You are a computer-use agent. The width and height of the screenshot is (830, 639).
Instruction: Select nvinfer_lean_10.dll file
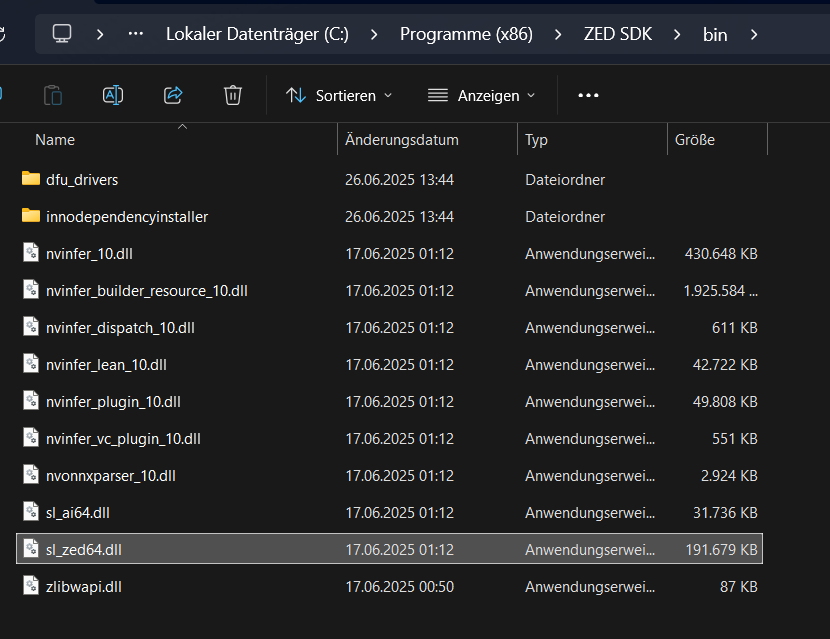389,365
